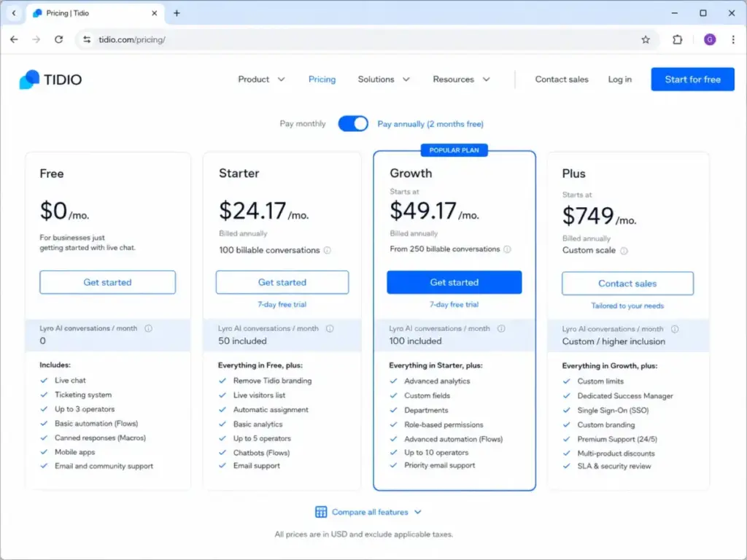747x560 pixels.
Task: Expand the Product menu
Action: click(261, 79)
